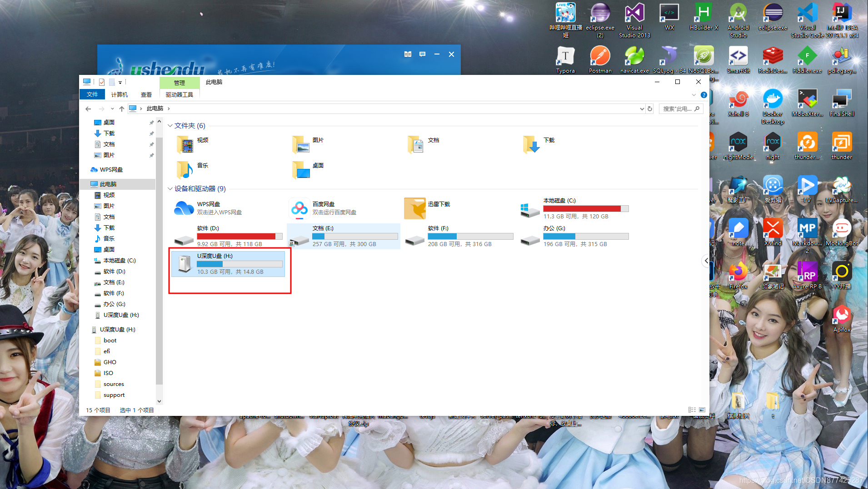Click the Axure RP 8 desktop icon

coord(807,276)
